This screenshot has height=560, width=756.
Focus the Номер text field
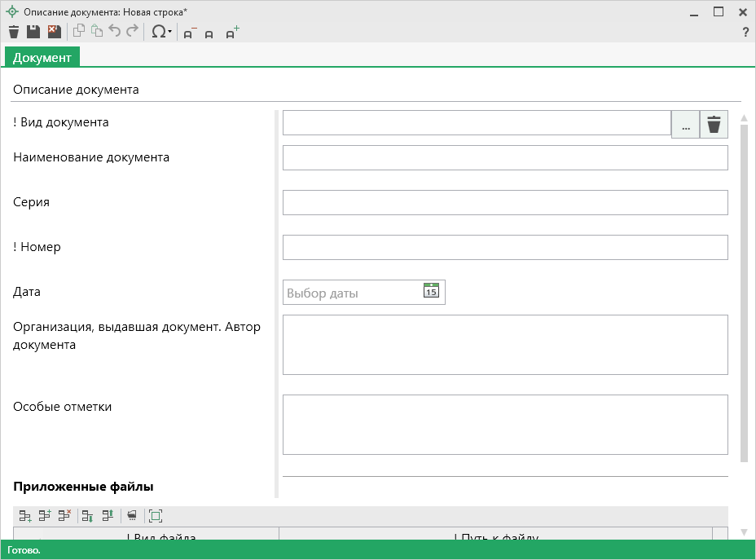point(504,247)
